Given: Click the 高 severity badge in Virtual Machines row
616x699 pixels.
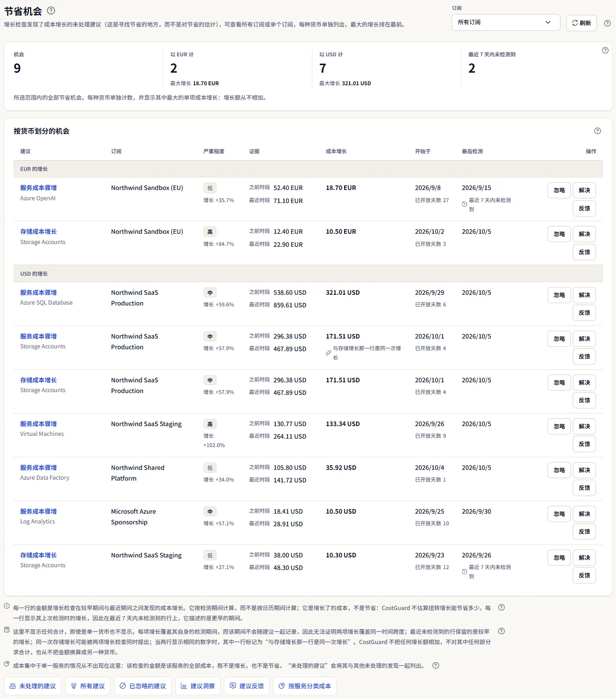Looking at the screenshot, I should [x=210, y=424].
